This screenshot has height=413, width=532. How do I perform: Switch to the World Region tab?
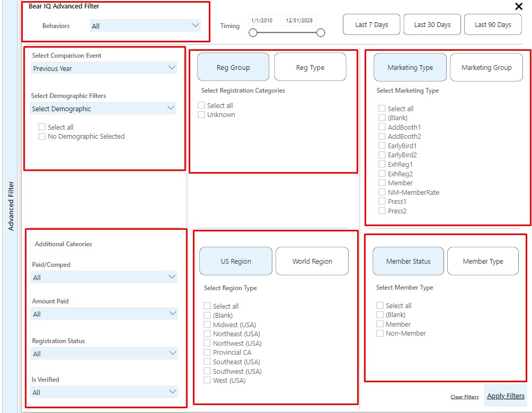pos(312,261)
